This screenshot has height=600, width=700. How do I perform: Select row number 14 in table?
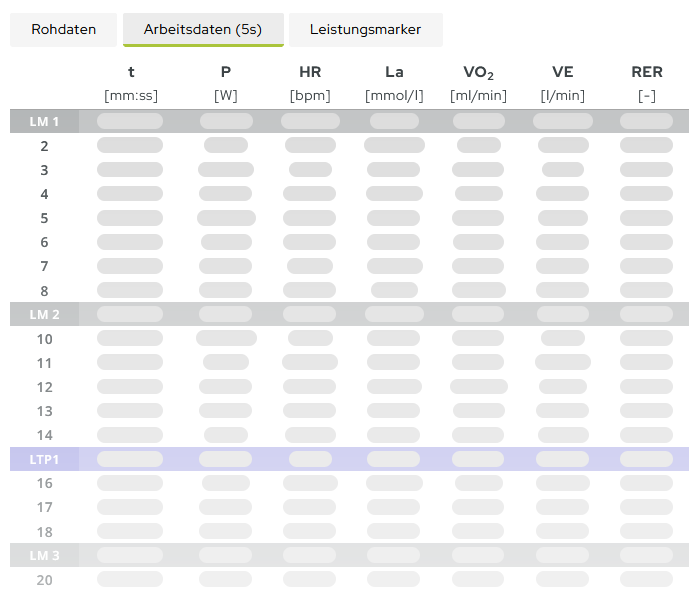click(44, 435)
